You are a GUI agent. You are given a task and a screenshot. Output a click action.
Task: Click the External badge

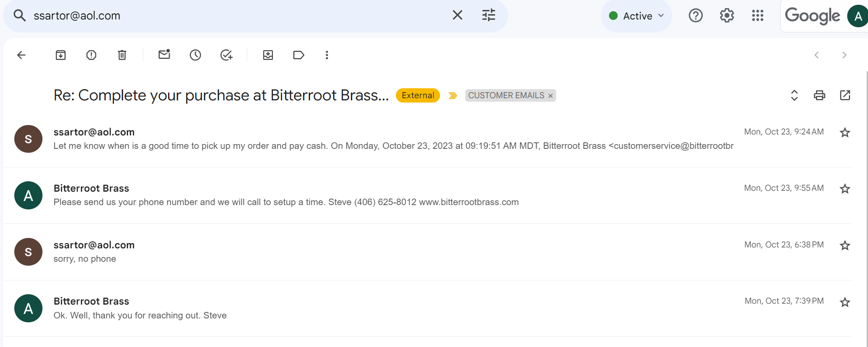[418, 95]
